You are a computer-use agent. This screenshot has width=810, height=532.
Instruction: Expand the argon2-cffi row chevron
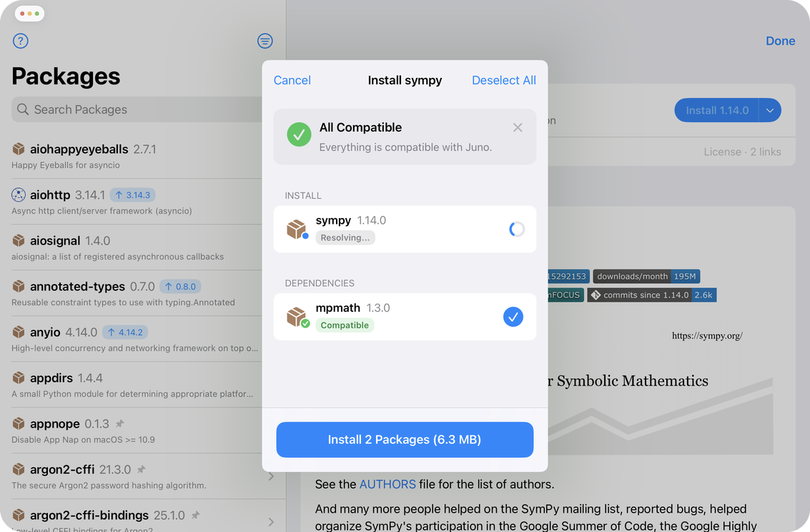pyautogui.click(x=271, y=476)
